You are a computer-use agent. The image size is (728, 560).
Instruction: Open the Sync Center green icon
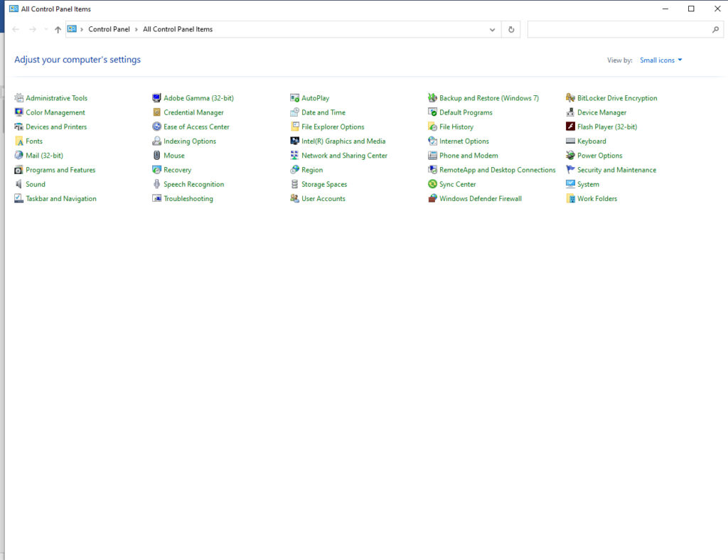432,184
